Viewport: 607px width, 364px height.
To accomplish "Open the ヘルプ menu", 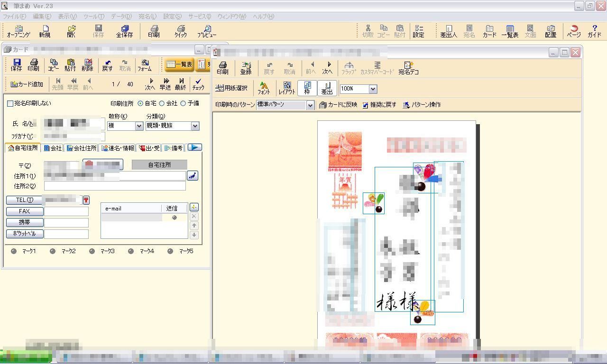I will coord(263,16).
